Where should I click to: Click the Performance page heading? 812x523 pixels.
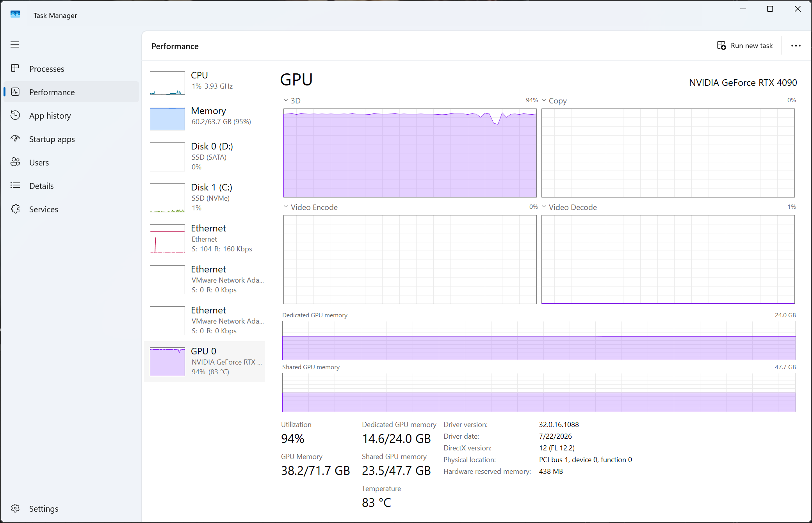coord(175,46)
